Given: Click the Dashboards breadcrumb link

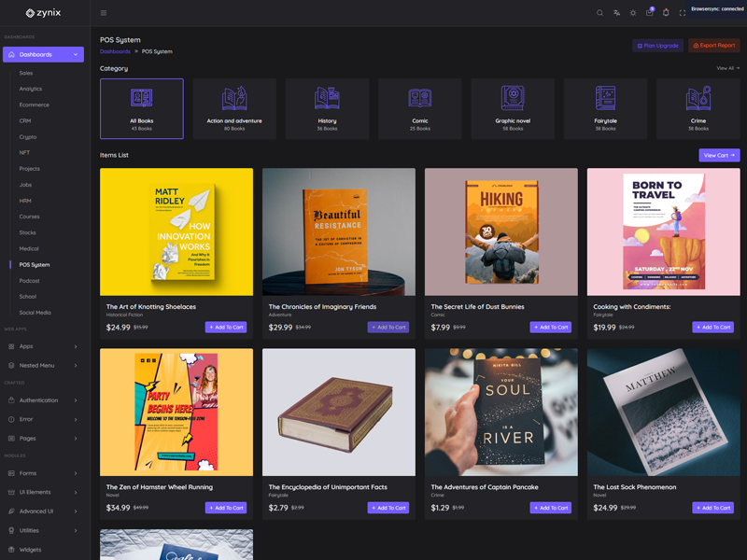Looking at the screenshot, I should [x=115, y=51].
